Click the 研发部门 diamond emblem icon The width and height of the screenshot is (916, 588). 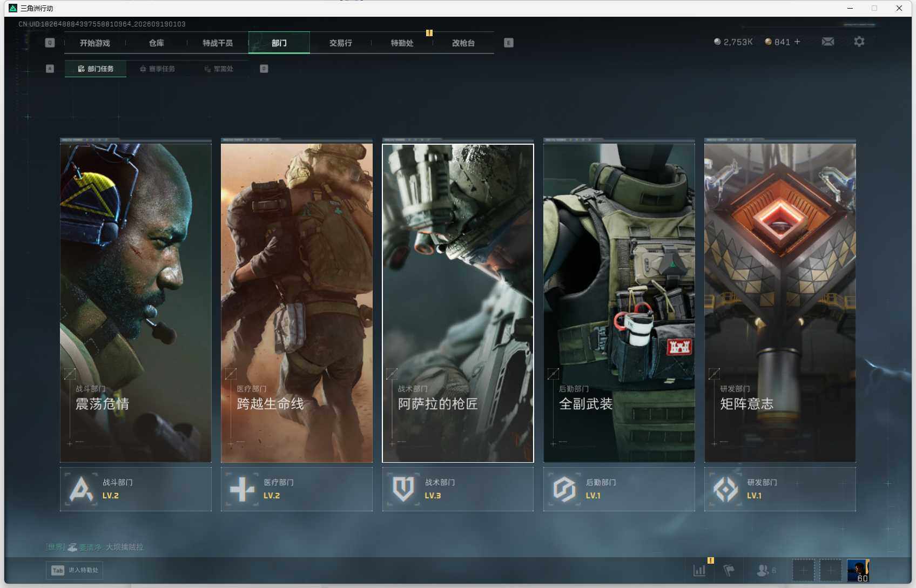pyautogui.click(x=725, y=489)
